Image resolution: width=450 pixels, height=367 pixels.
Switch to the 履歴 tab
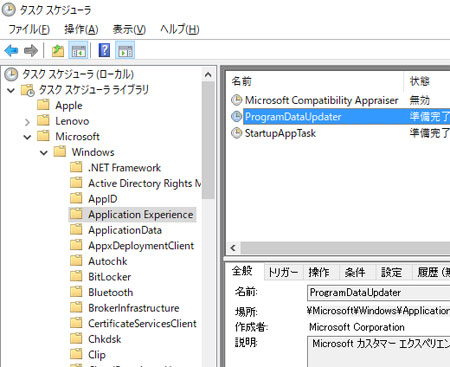[431, 272]
